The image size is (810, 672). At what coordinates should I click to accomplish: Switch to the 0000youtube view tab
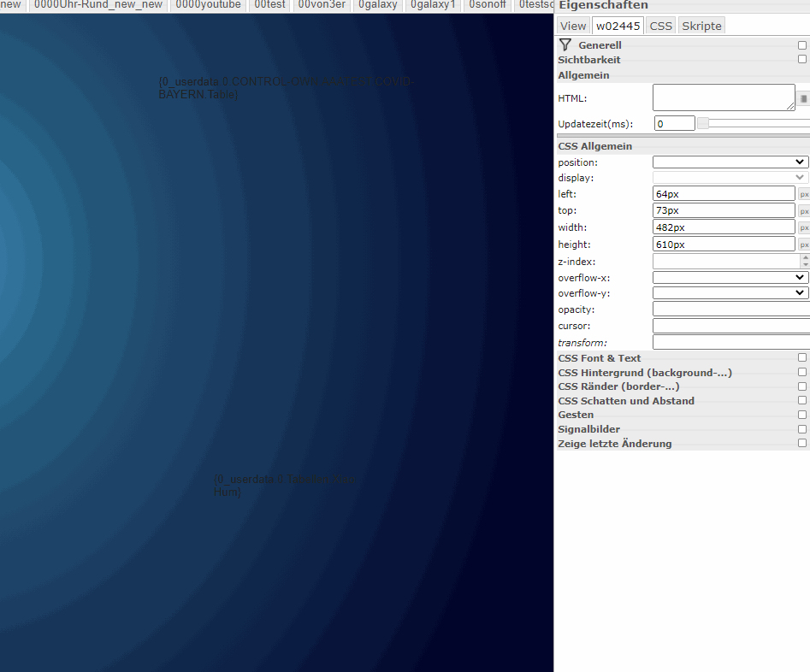[208, 4]
